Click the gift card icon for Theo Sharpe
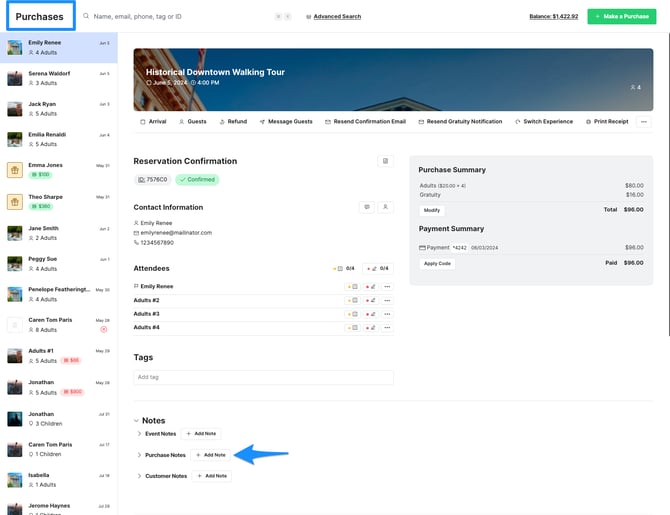 pos(15,202)
